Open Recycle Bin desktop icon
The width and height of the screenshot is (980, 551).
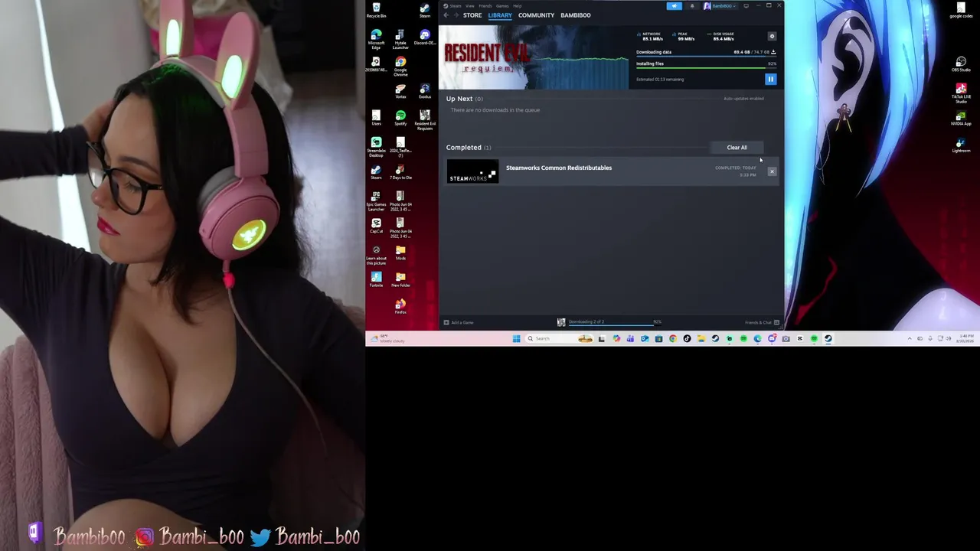click(x=376, y=10)
